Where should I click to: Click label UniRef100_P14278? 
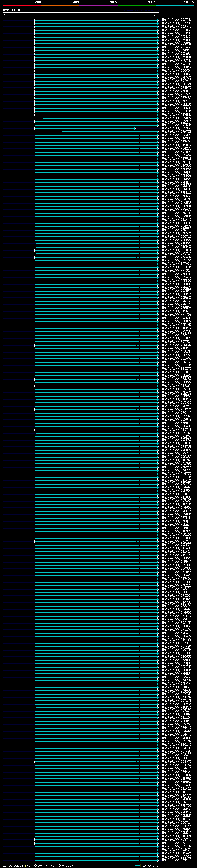point(177,149)
